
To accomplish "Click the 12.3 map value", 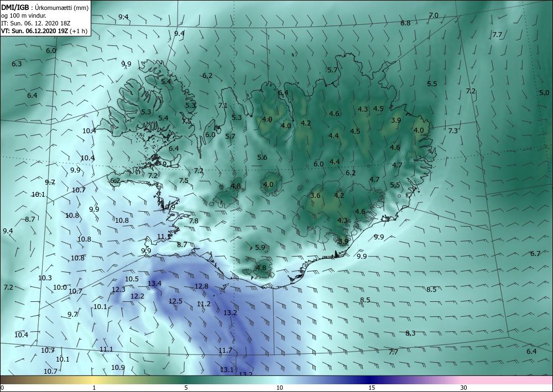I will point(118,290).
